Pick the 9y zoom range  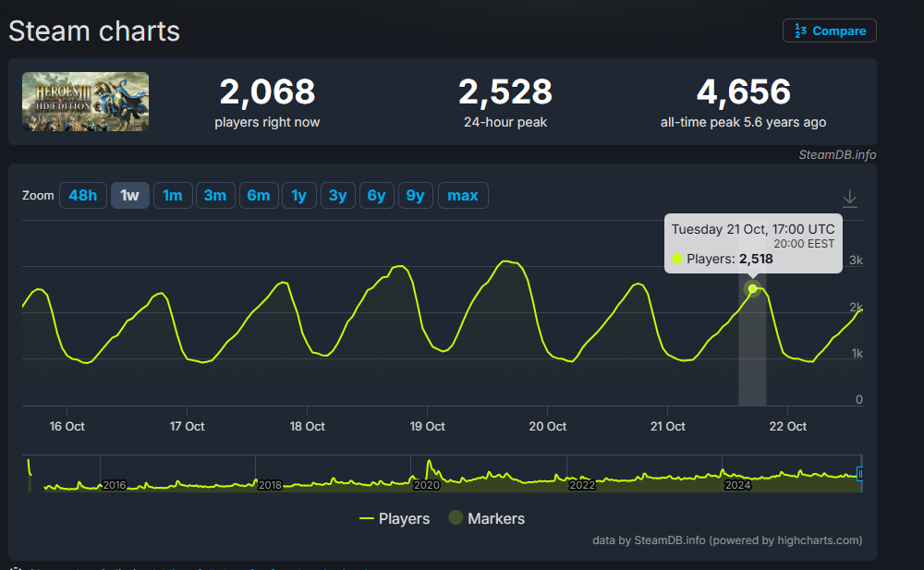pos(416,195)
